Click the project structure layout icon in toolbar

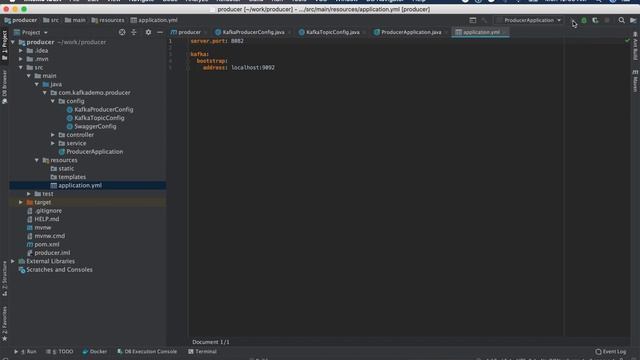click(x=473, y=20)
